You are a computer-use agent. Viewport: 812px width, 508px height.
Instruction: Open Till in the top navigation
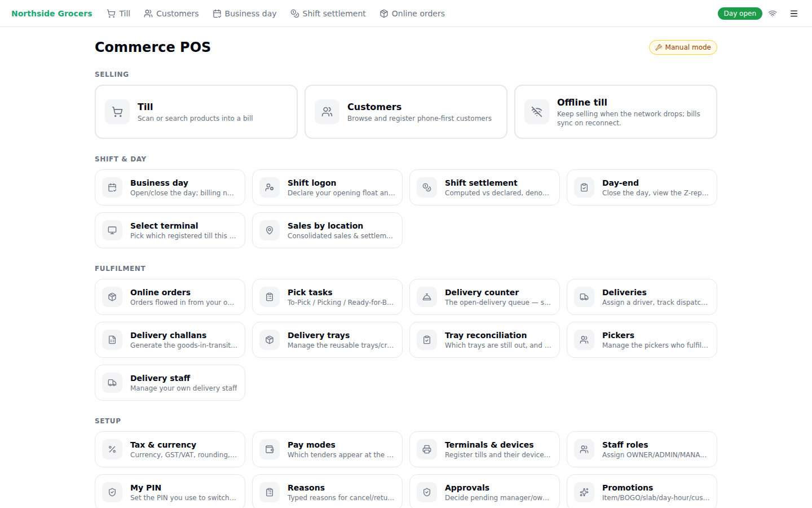coord(118,14)
